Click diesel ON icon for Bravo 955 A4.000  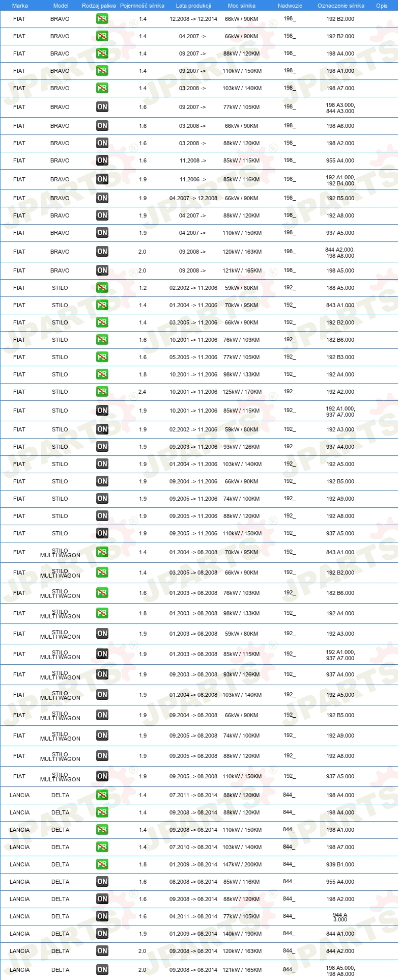tap(102, 160)
